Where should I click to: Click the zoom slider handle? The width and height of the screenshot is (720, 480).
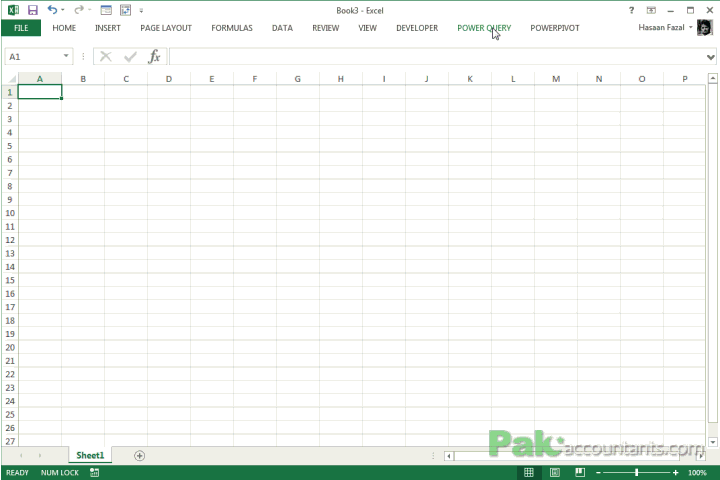coord(636,472)
